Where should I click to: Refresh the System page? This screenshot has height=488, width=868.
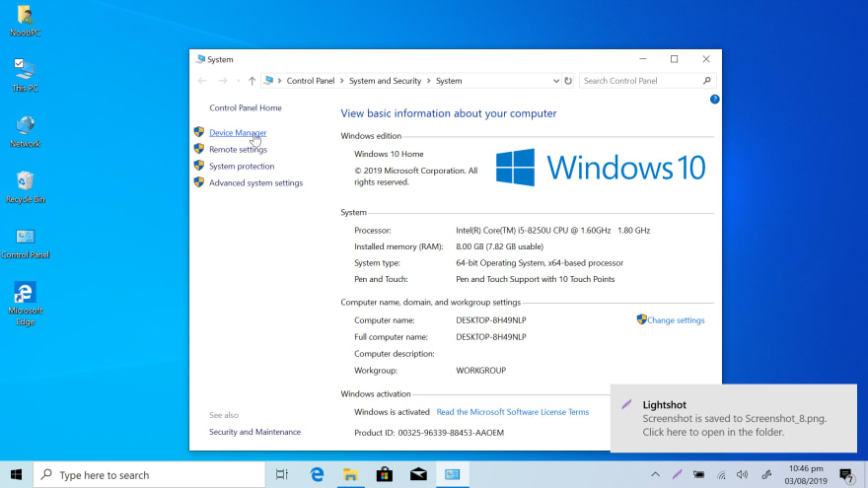[x=568, y=81]
